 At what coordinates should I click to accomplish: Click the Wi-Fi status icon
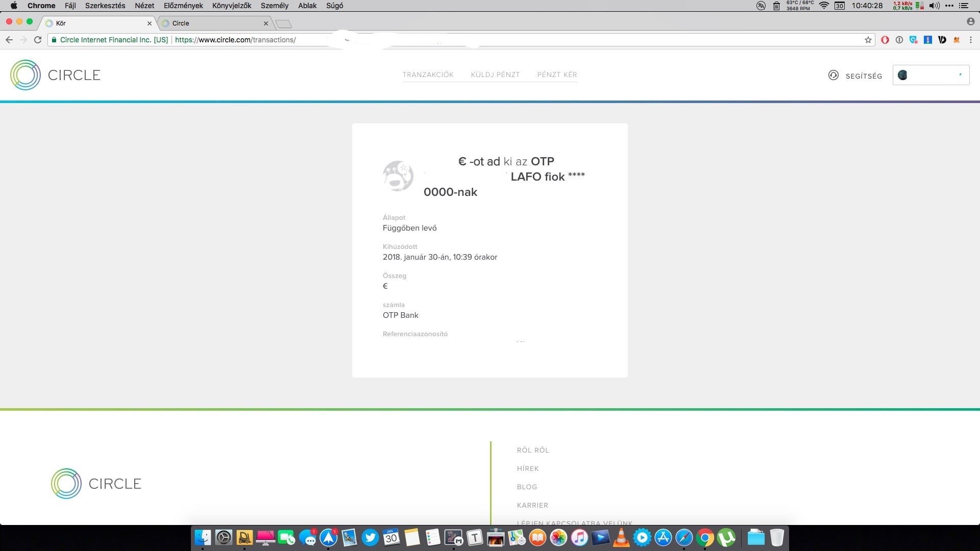pos(824,6)
